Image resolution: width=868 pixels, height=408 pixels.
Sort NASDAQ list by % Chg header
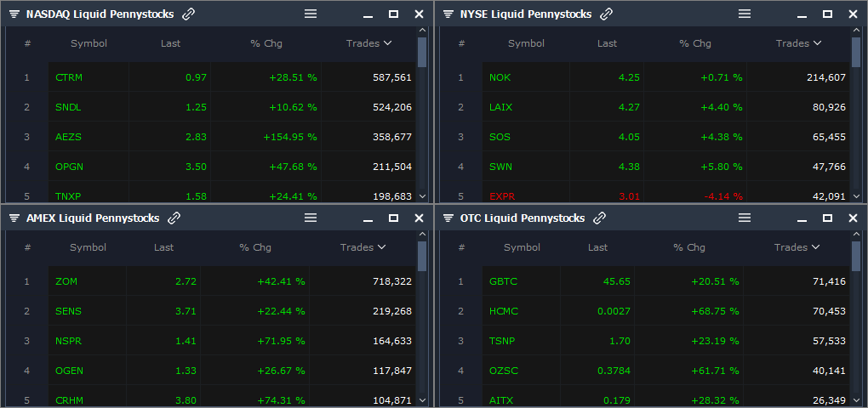point(266,43)
